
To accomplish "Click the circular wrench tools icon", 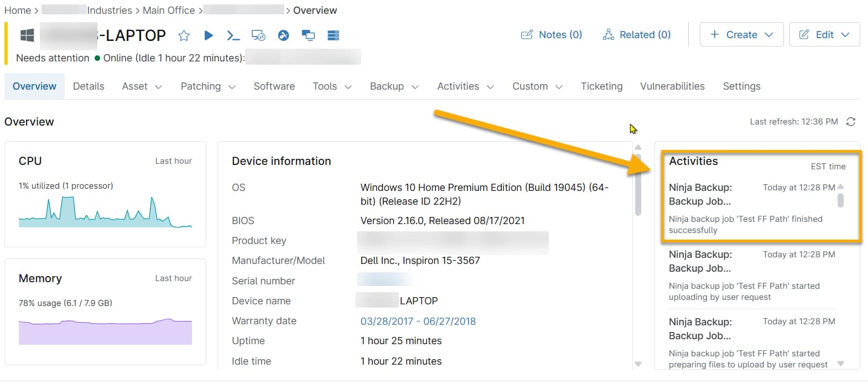I will [283, 36].
